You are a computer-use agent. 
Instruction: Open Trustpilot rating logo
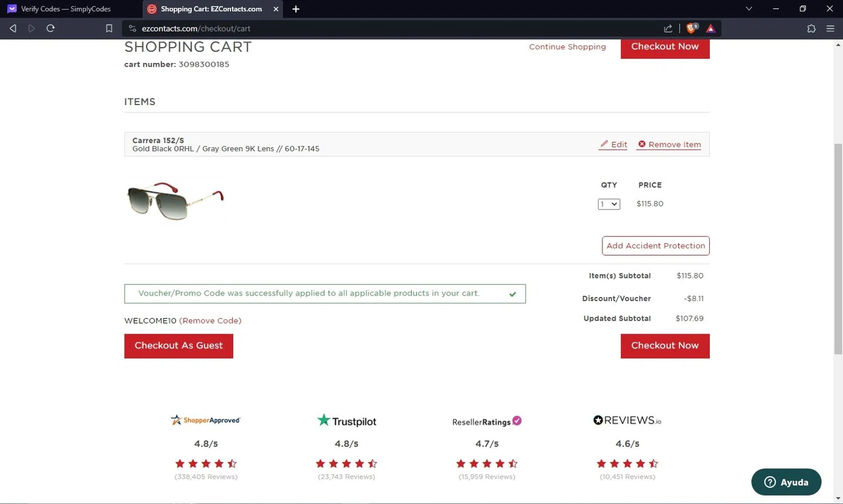pyautogui.click(x=347, y=421)
